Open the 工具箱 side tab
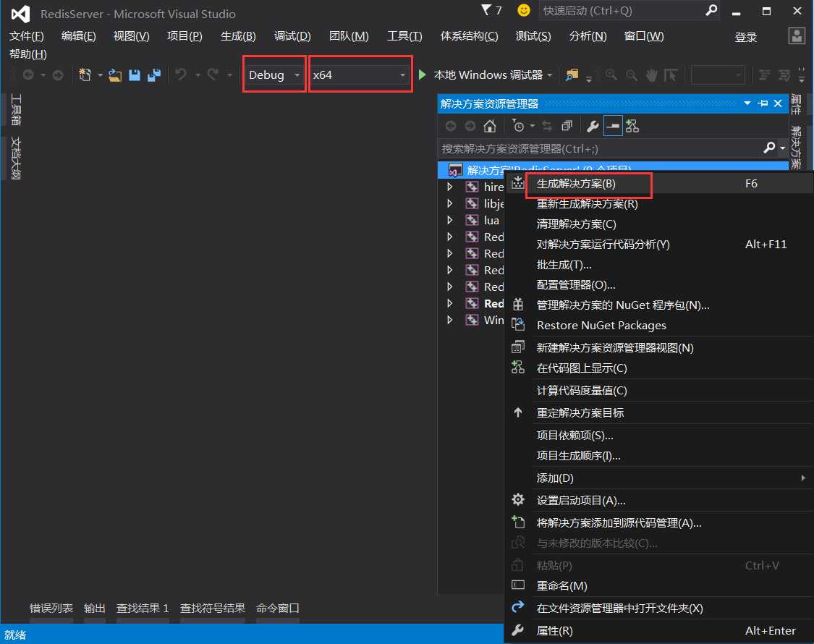The image size is (814, 644). pos(16,110)
